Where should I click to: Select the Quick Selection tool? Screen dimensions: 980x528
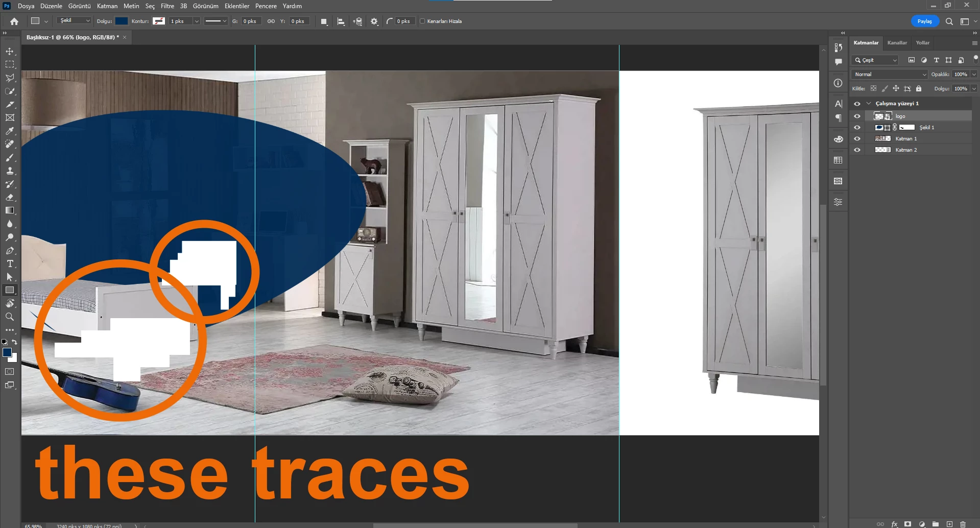[10, 91]
